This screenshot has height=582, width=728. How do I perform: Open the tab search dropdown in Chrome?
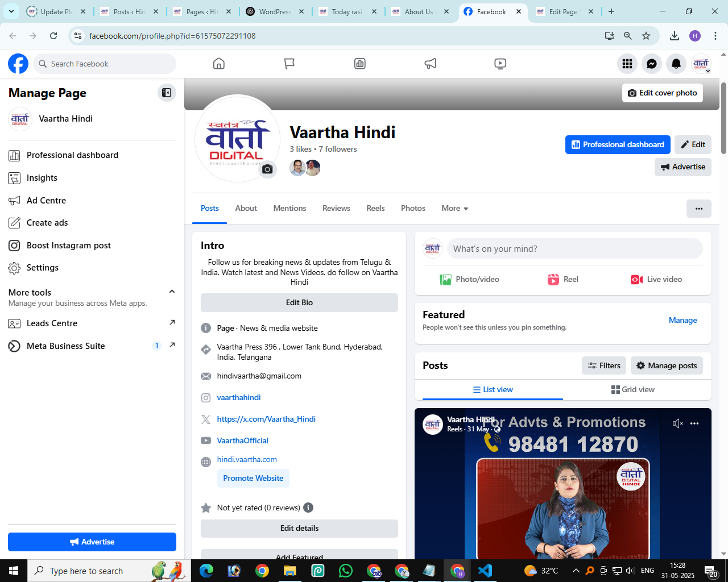tap(11, 11)
